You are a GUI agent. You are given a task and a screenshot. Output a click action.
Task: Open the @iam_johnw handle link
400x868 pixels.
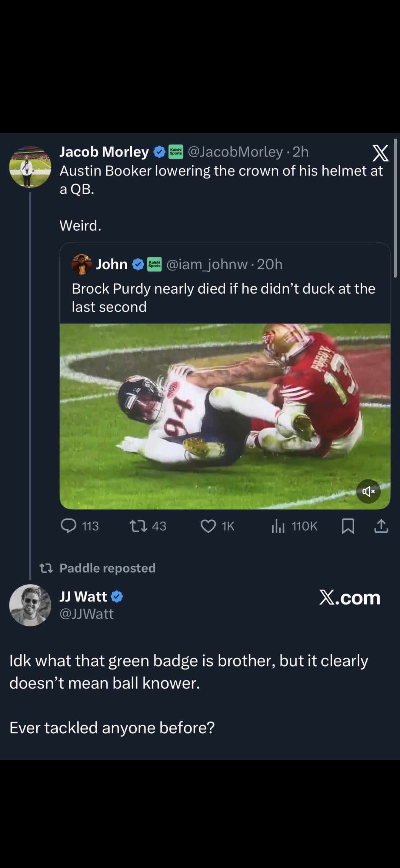click(x=207, y=265)
